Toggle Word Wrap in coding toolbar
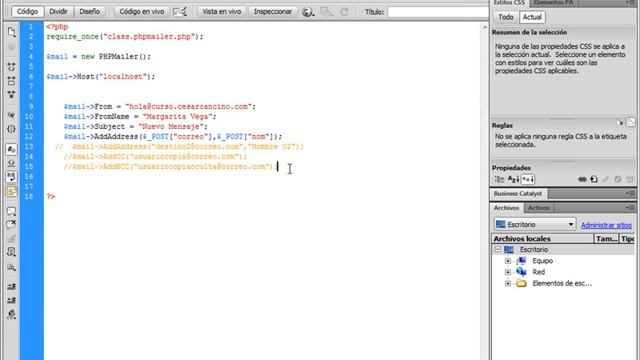 coord(11,177)
